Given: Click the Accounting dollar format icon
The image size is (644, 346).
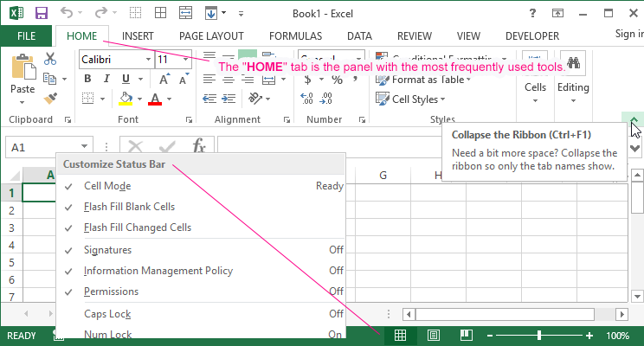Looking at the screenshot, I should coord(307,80).
